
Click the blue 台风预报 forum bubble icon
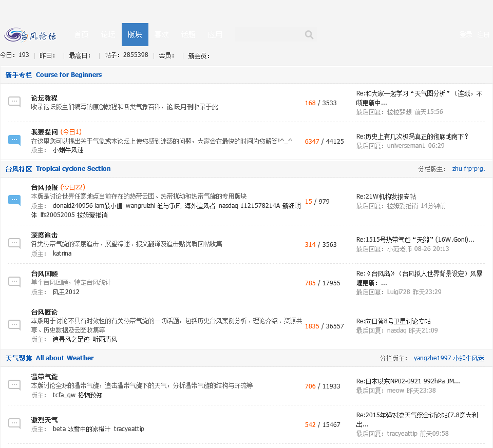point(14,200)
